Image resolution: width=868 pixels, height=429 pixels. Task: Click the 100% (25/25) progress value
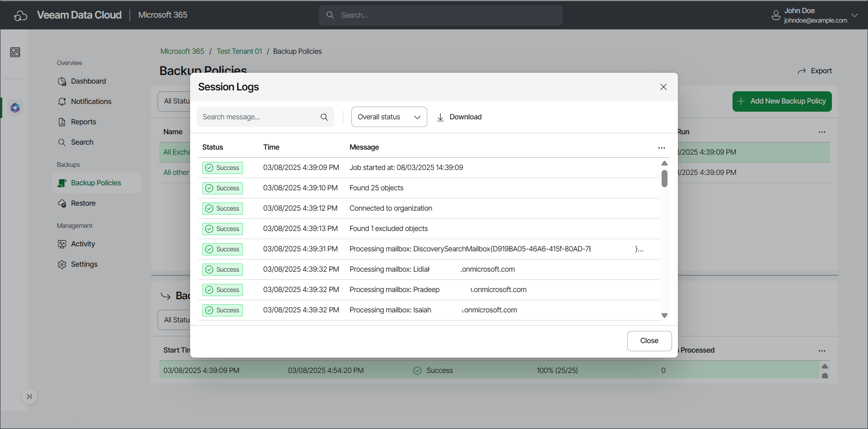tap(557, 371)
